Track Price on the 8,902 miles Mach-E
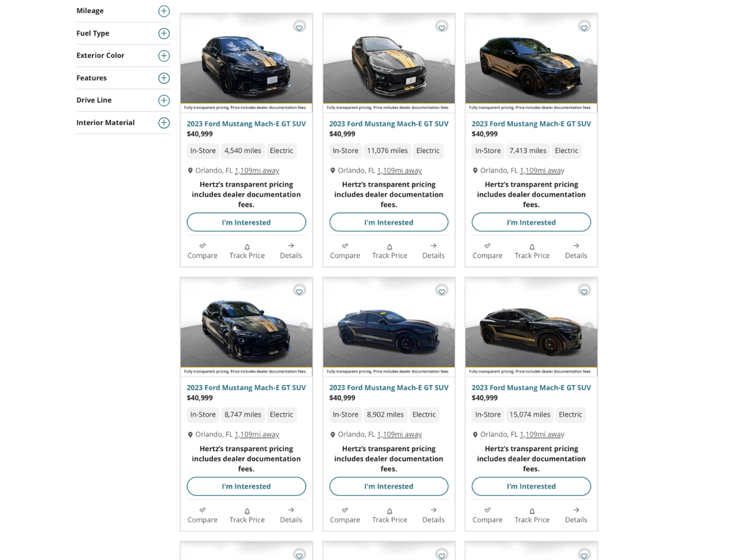 (390, 515)
